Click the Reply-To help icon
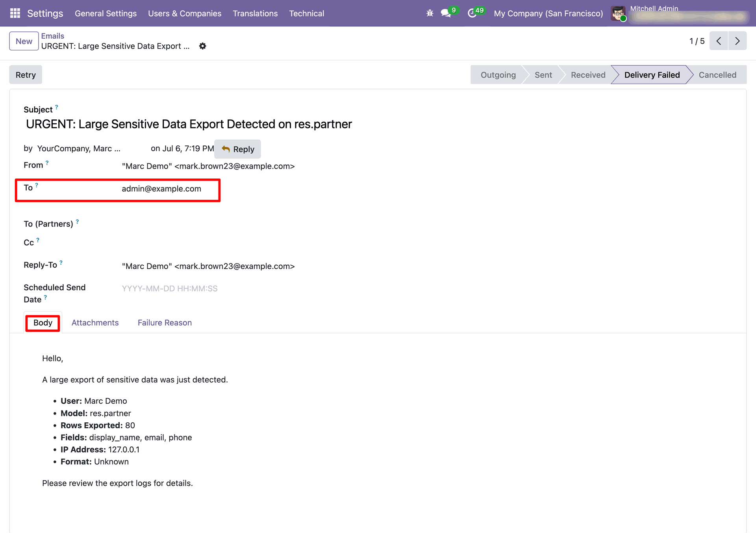This screenshot has height=533, width=756. tap(61, 262)
